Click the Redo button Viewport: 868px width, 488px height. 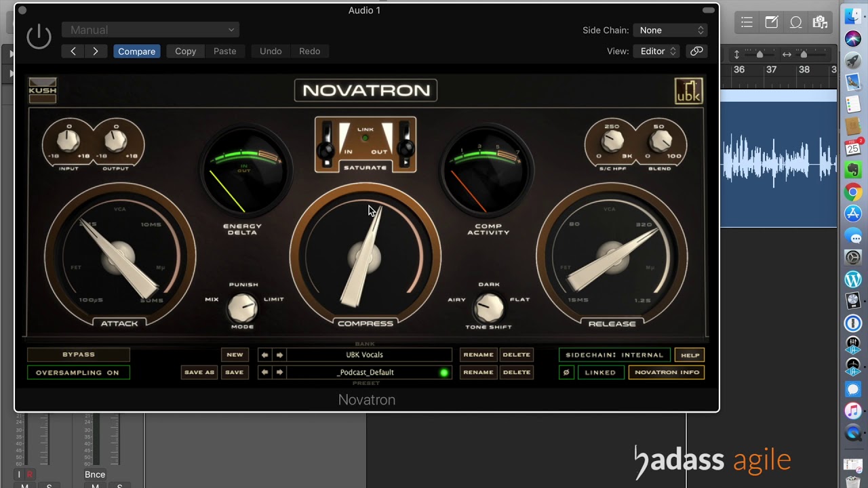coord(309,51)
